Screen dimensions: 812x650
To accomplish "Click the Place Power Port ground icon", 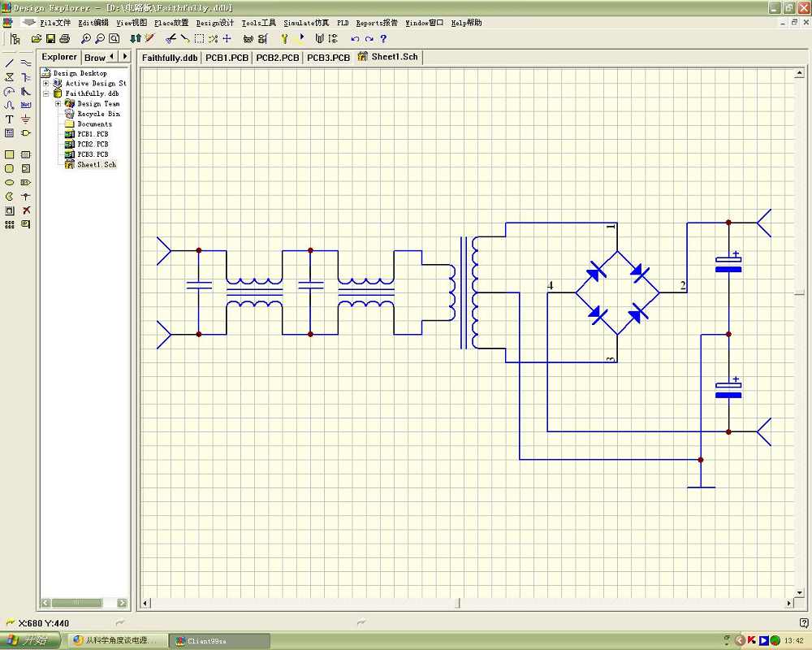I will pyautogui.click(x=26, y=119).
